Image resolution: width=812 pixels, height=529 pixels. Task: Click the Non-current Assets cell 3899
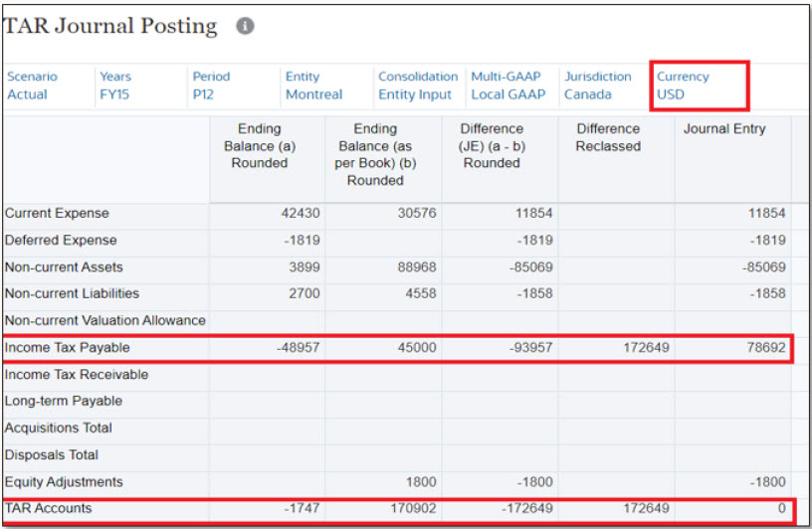[268, 267]
